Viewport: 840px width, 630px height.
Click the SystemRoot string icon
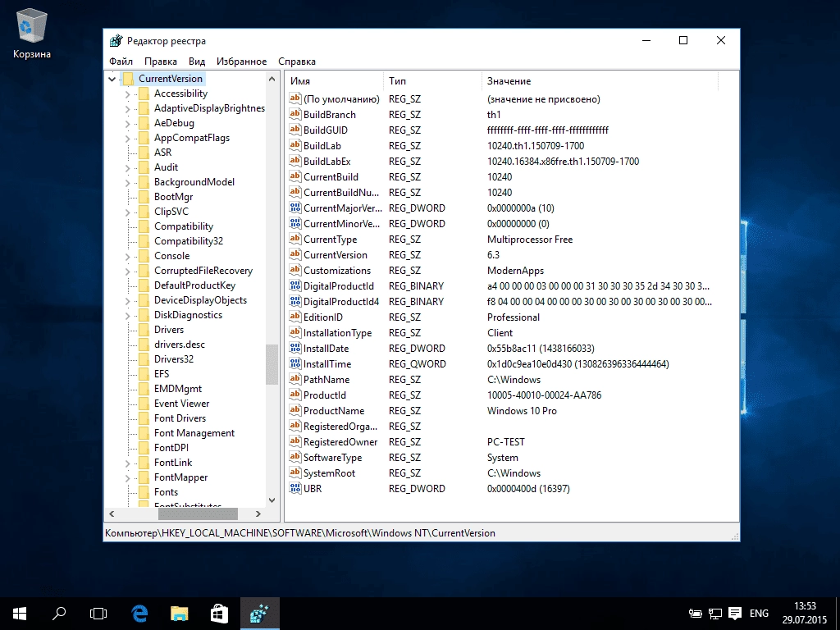(294, 472)
